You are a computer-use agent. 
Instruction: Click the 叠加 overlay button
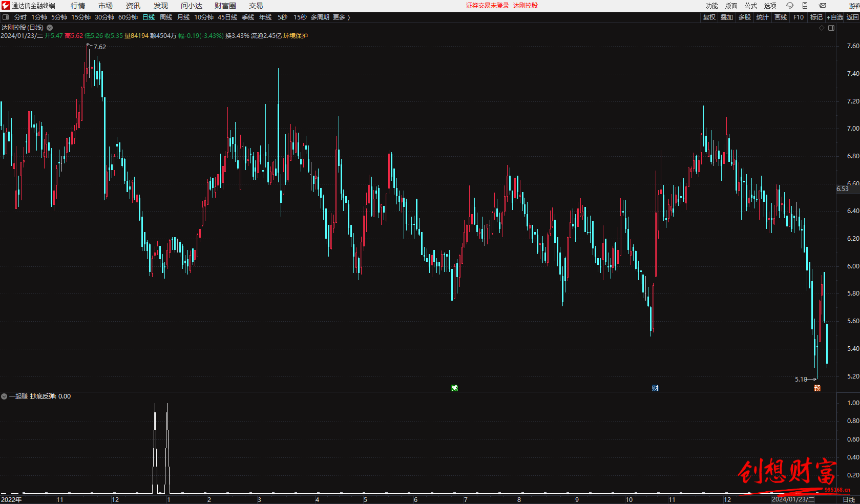[x=727, y=17]
